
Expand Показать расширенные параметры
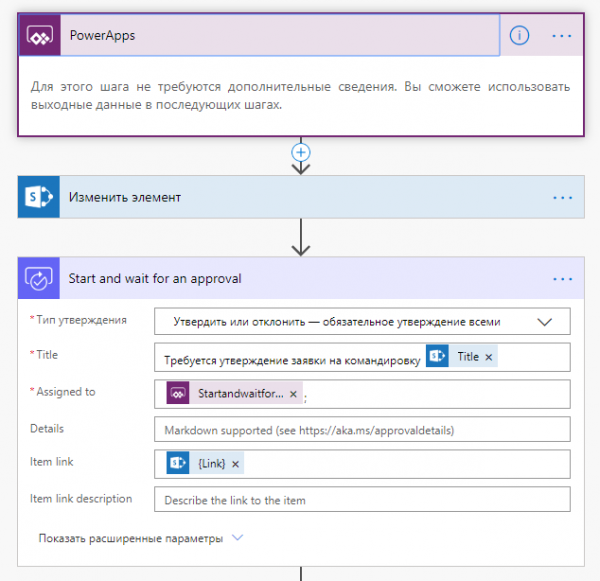(x=140, y=538)
